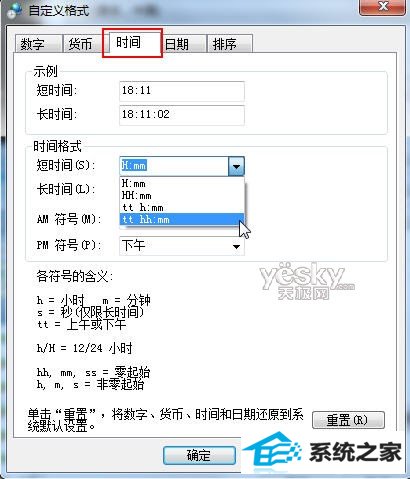This screenshot has width=410, height=479.
Task: Open the 日期 tab
Action: (x=183, y=44)
